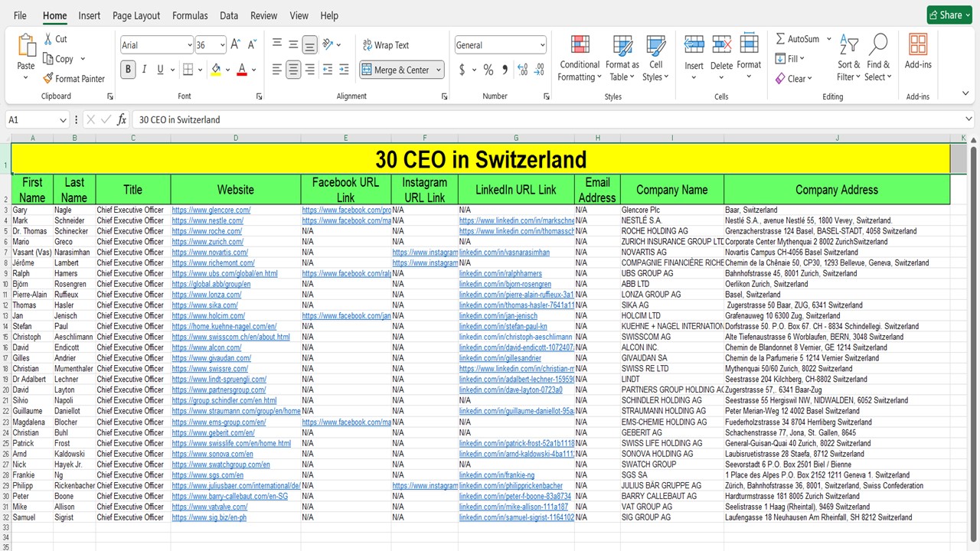Toggle Wrap Text
The width and height of the screenshot is (980, 551).
(x=386, y=45)
